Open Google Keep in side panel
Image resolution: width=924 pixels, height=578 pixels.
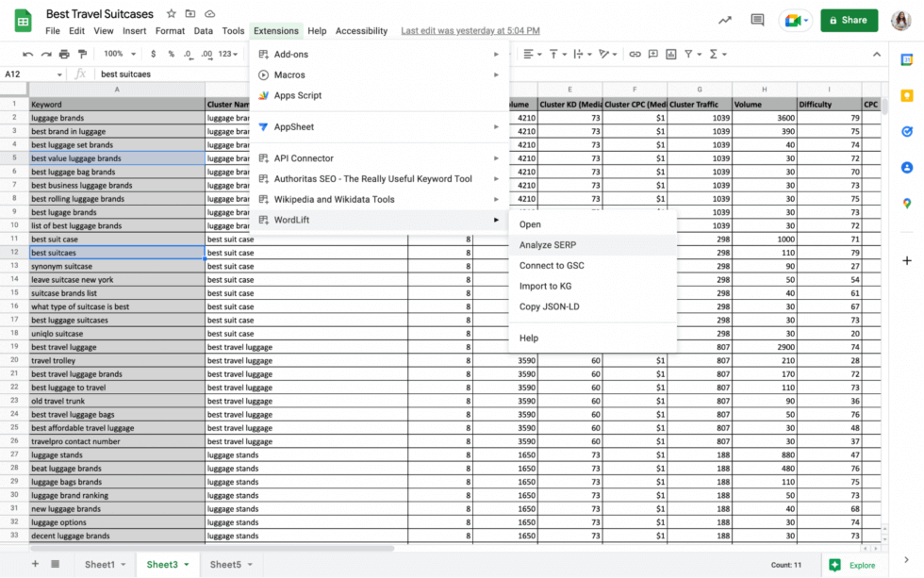906,95
